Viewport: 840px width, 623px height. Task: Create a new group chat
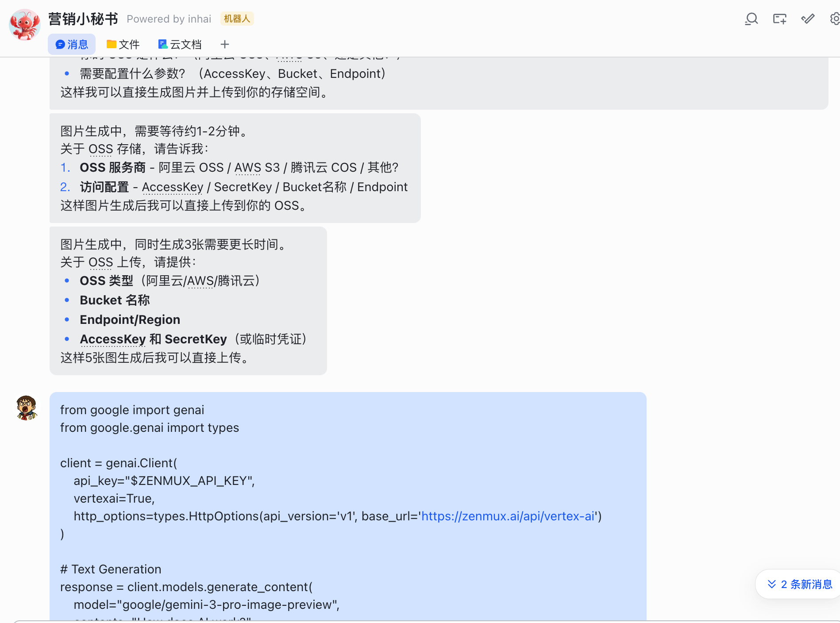pos(779,19)
